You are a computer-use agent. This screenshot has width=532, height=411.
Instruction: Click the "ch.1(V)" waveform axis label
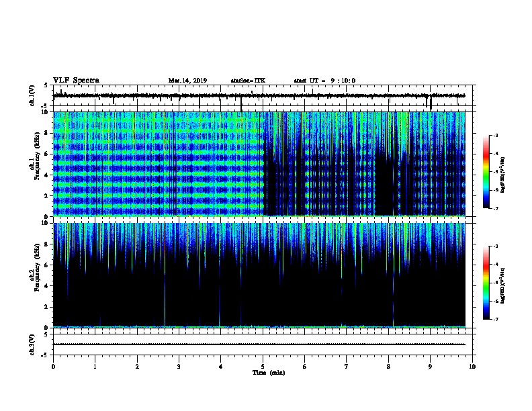tap(32, 95)
